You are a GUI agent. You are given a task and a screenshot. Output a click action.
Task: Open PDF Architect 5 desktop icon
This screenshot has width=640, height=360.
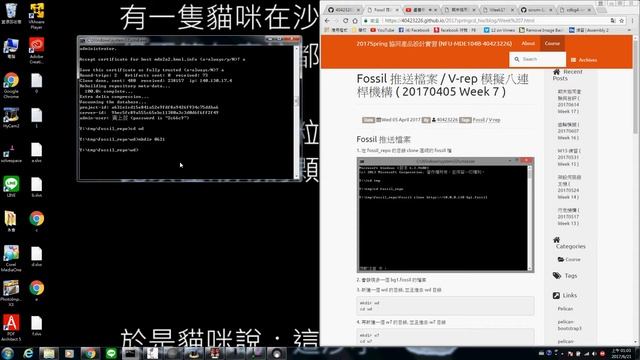point(11,328)
